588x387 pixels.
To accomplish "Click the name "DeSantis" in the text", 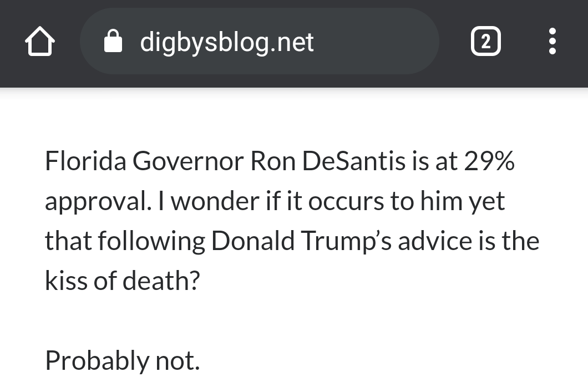I will (353, 161).
